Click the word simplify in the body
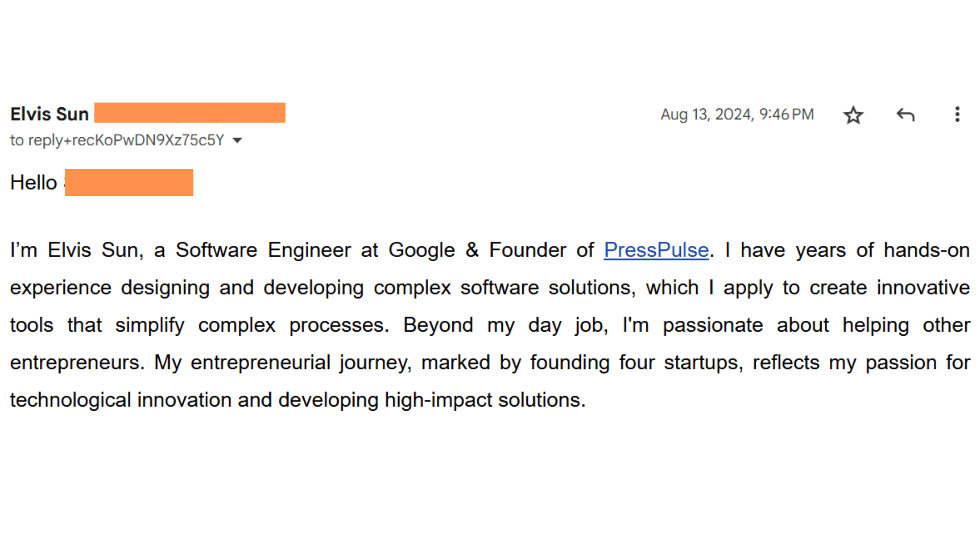Image resolution: width=980 pixels, height=551 pixels. point(150,325)
